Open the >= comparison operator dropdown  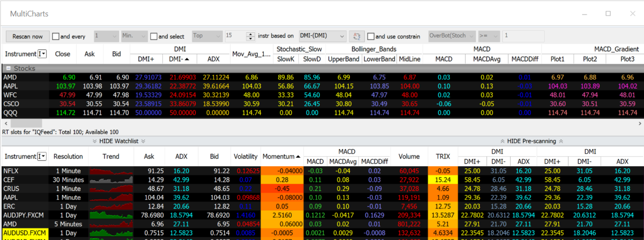tap(489, 36)
